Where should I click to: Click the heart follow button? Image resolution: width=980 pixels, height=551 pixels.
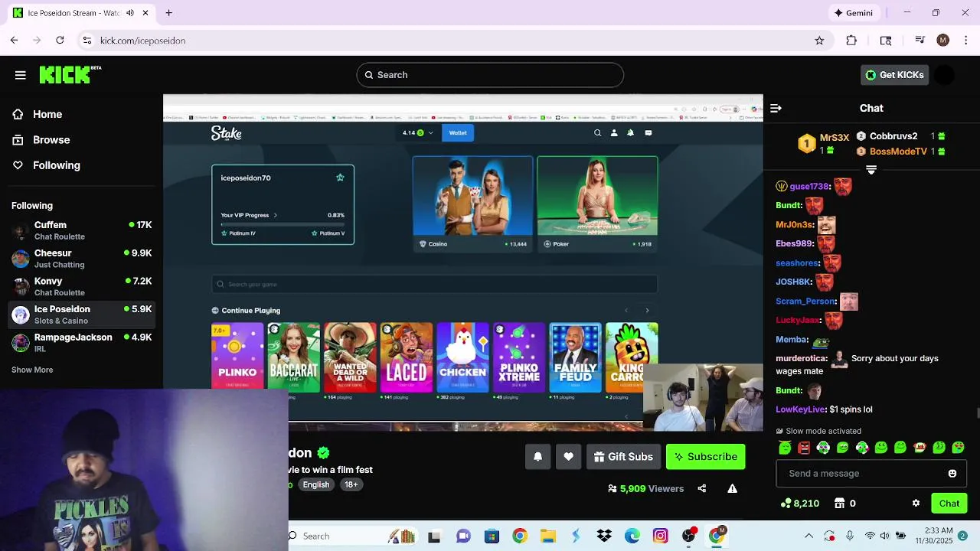tap(568, 457)
